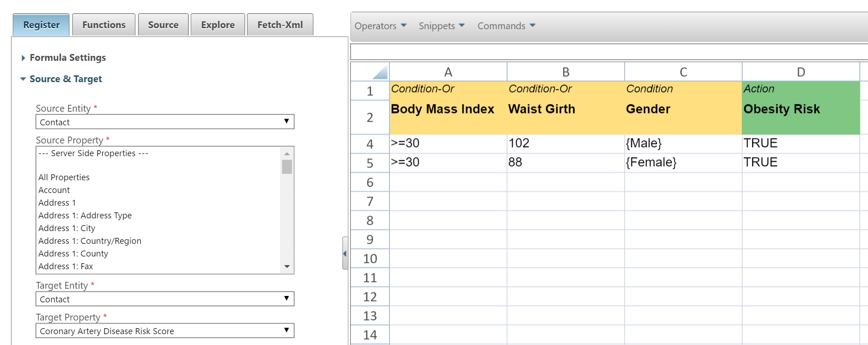Click the {Male} cell
This screenshot has width=868, height=345.
(x=683, y=144)
